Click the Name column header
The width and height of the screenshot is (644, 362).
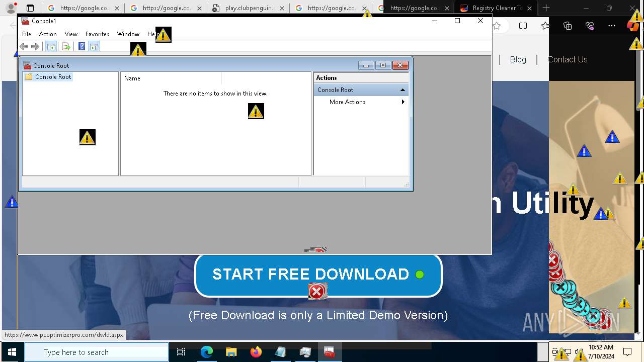pos(171,78)
